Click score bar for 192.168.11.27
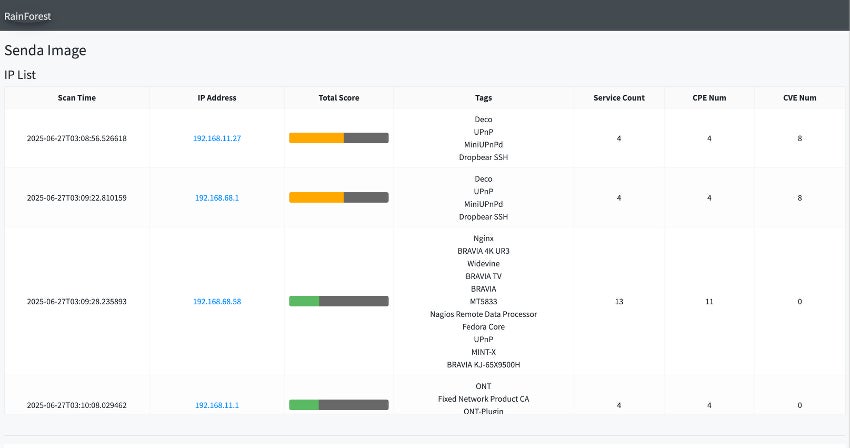 coord(339,138)
